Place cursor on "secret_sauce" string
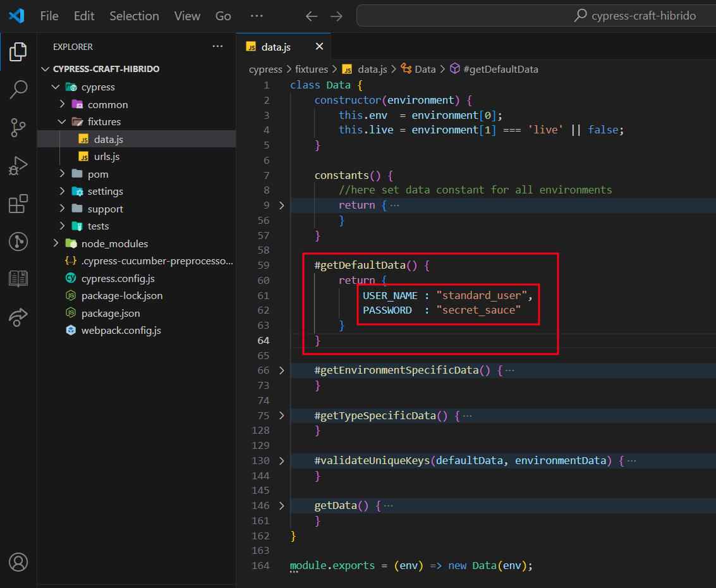 [x=478, y=310]
